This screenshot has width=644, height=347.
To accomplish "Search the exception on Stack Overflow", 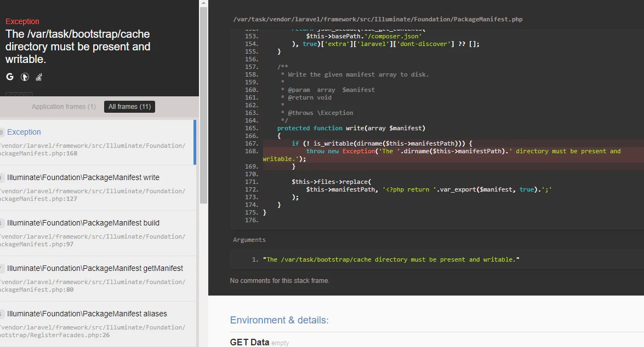I will click(x=39, y=77).
